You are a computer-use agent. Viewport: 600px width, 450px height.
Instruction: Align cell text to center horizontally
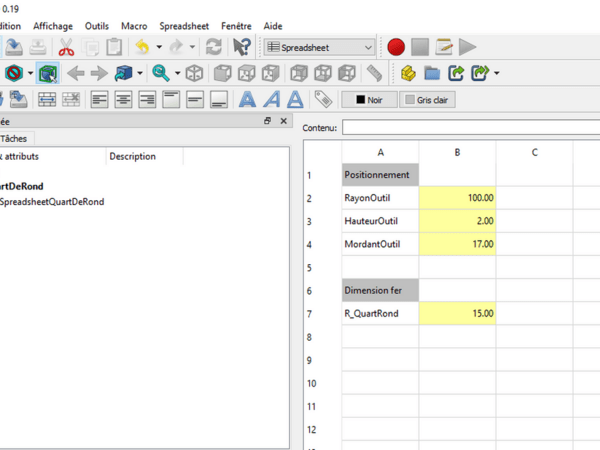123,99
